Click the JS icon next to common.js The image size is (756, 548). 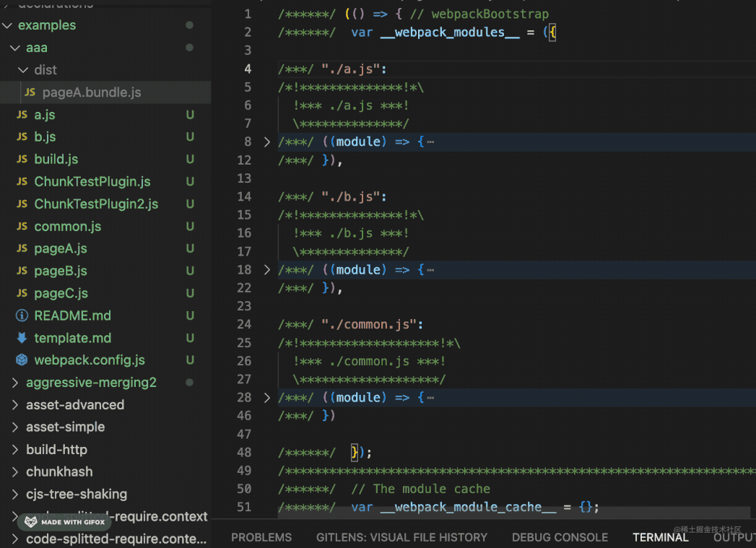(22, 226)
